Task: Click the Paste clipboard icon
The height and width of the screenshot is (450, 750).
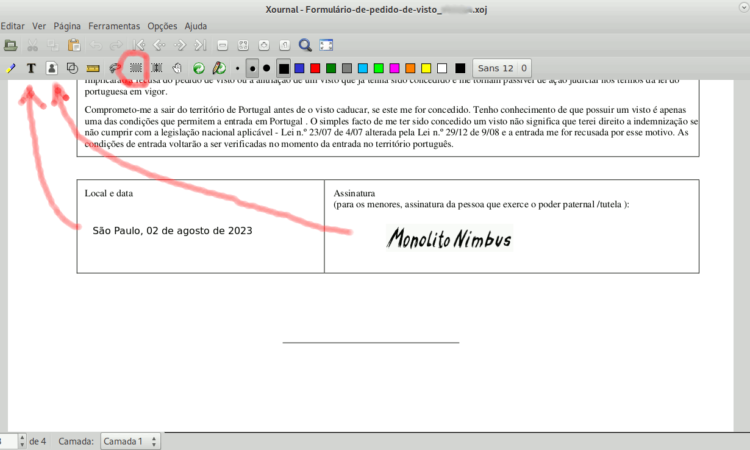Action: coord(74,45)
